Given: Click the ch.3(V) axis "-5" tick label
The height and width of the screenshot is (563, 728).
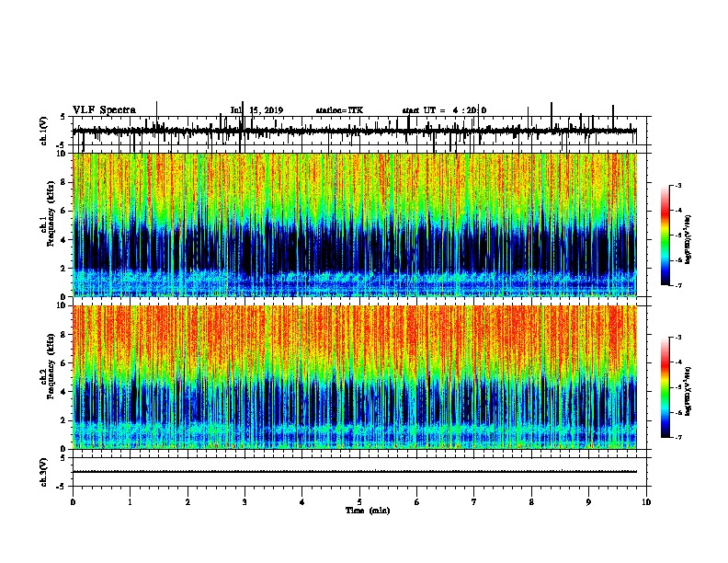Looking at the screenshot, I should (62, 487).
